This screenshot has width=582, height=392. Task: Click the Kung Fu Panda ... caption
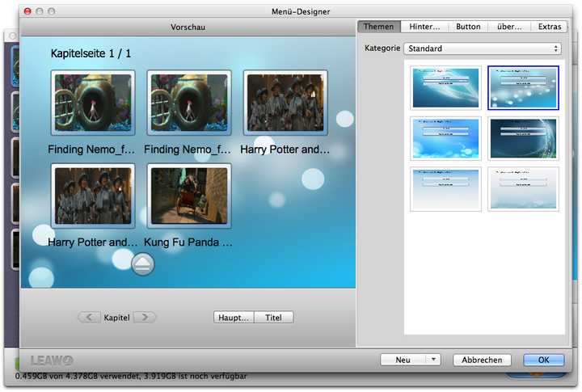tap(188, 242)
